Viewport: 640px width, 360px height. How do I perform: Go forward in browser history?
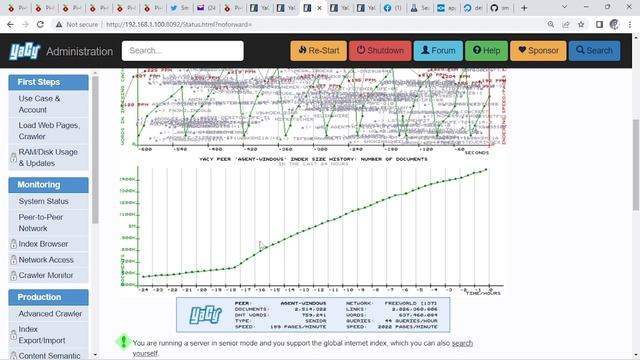click(x=25, y=24)
